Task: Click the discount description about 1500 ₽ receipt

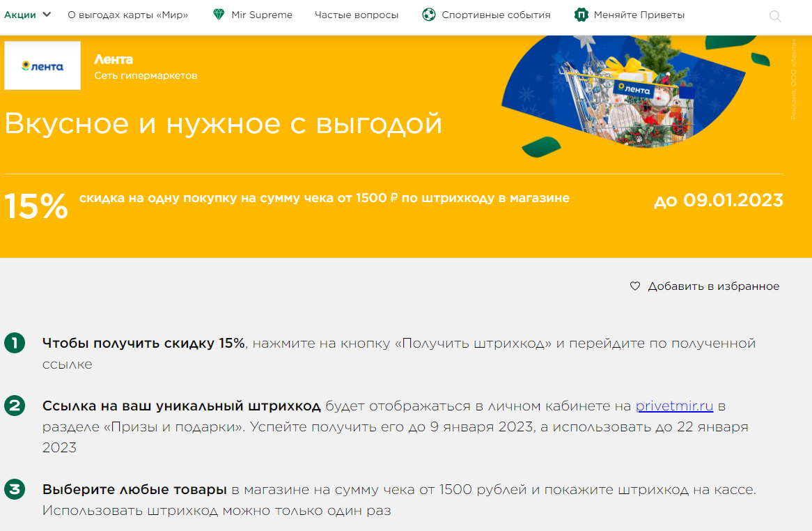Action: click(325, 198)
